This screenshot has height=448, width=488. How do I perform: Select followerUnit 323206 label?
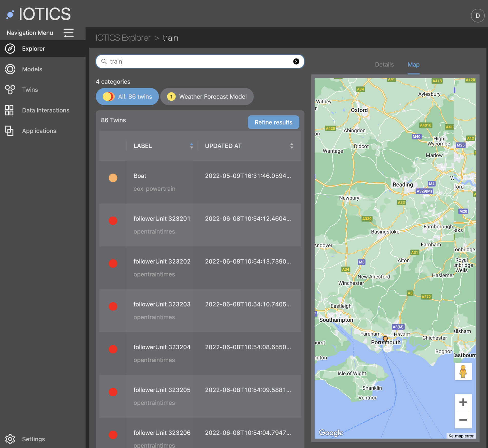(x=162, y=433)
